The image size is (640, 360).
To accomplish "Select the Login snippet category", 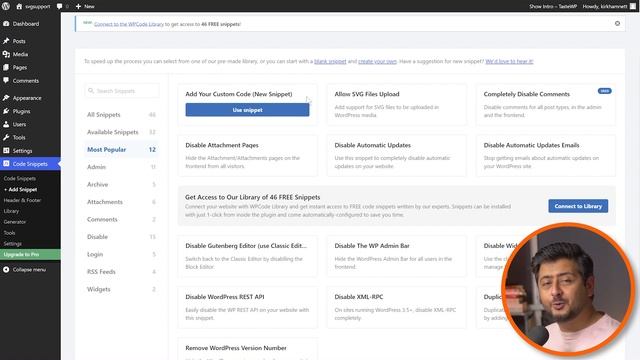I will (x=121, y=254).
